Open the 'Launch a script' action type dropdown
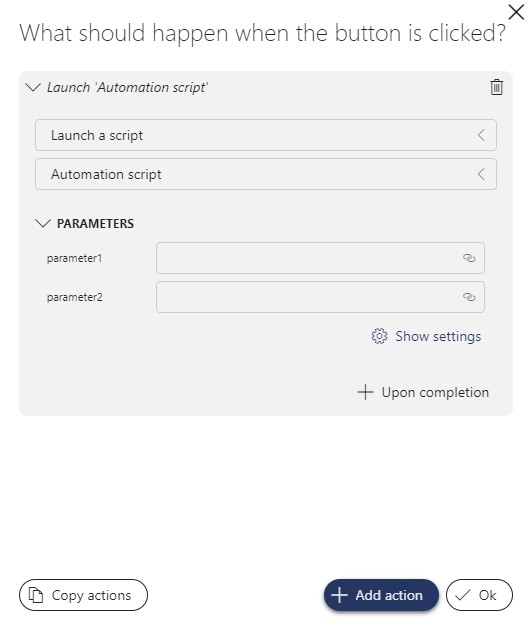The width and height of the screenshot is (531, 624). [266, 135]
